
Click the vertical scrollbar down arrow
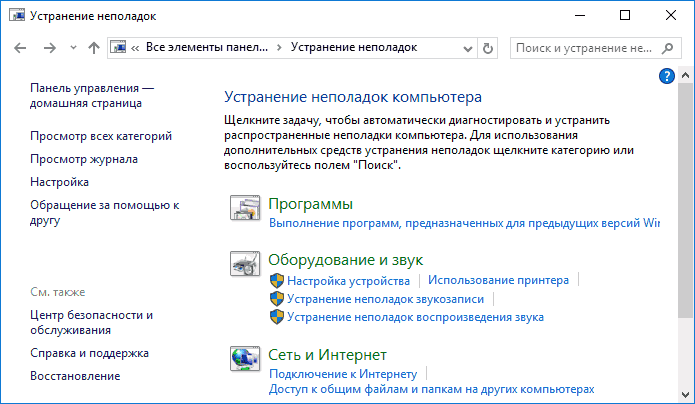tap(686, 395)
